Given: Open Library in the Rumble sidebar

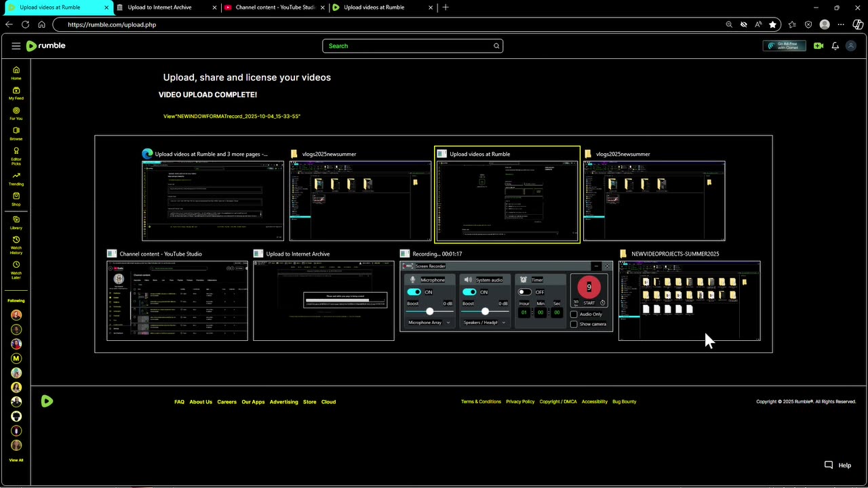Looking at the screenshot, I should coord(16,223).
